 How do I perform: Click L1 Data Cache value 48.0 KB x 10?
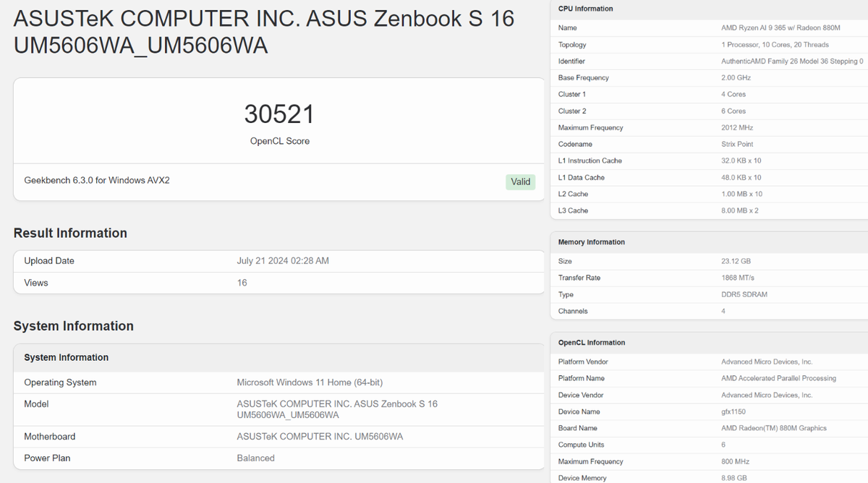(x=741, y=177)
